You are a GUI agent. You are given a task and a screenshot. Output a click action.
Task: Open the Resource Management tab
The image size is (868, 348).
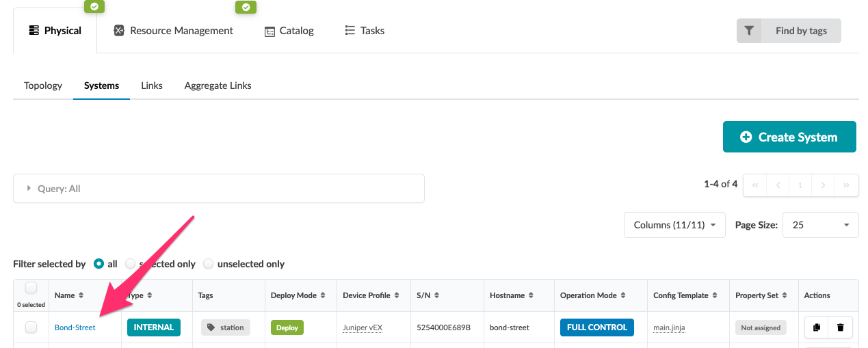tap(174, 31)
